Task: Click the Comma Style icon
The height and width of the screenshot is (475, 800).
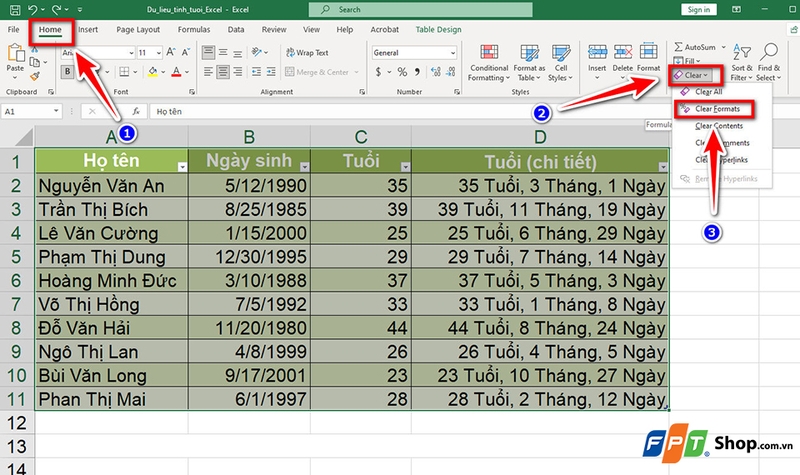Action: pyautogui.click(x=417, y=72)
